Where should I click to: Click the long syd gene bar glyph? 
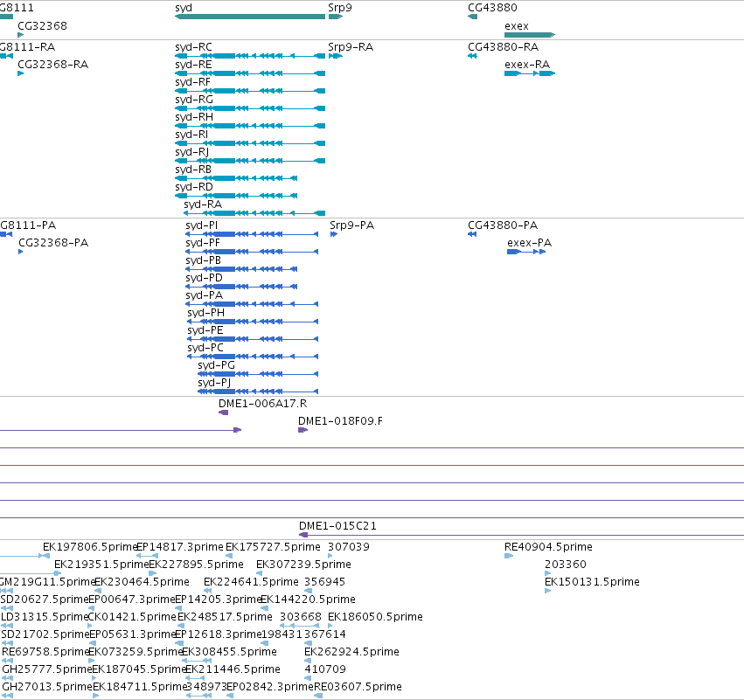tap(250, 17)
